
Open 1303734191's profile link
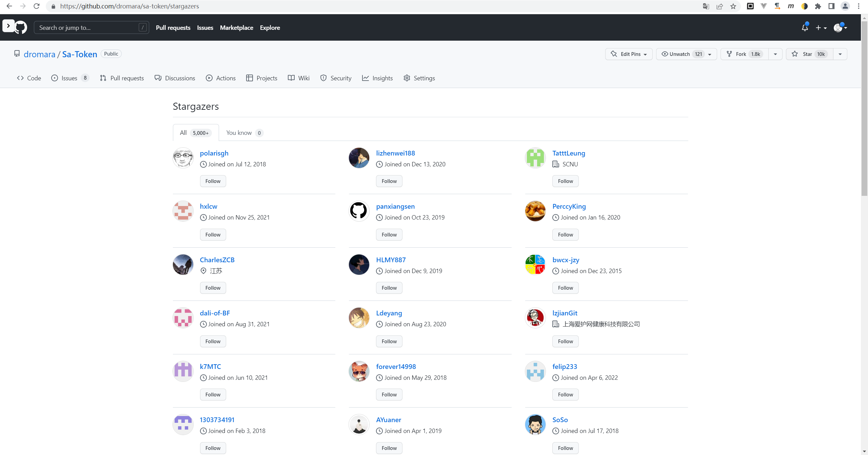click(217, 420)
